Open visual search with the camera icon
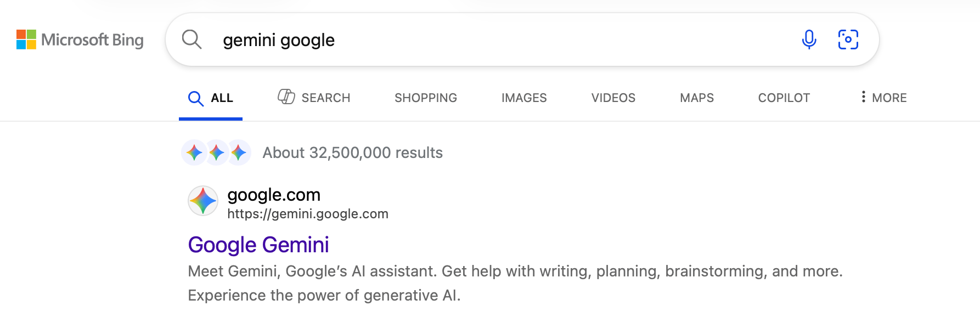The width and height of the screenshot is (980, 317). 848,39
